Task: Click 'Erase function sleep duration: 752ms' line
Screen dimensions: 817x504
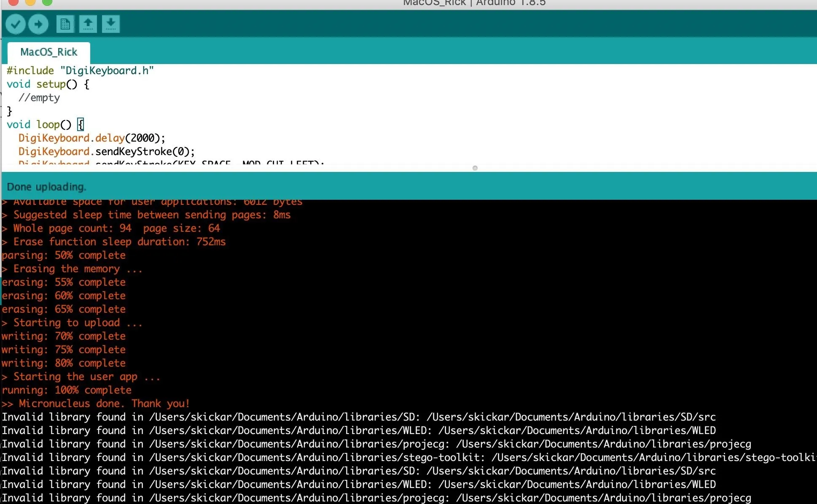Action: click(114, 241)
